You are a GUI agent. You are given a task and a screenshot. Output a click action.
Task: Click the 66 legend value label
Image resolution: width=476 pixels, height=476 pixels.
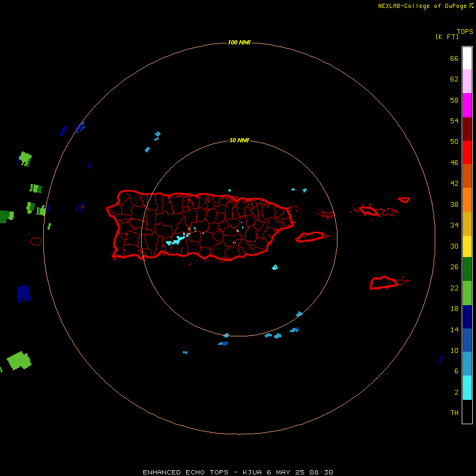454,58
